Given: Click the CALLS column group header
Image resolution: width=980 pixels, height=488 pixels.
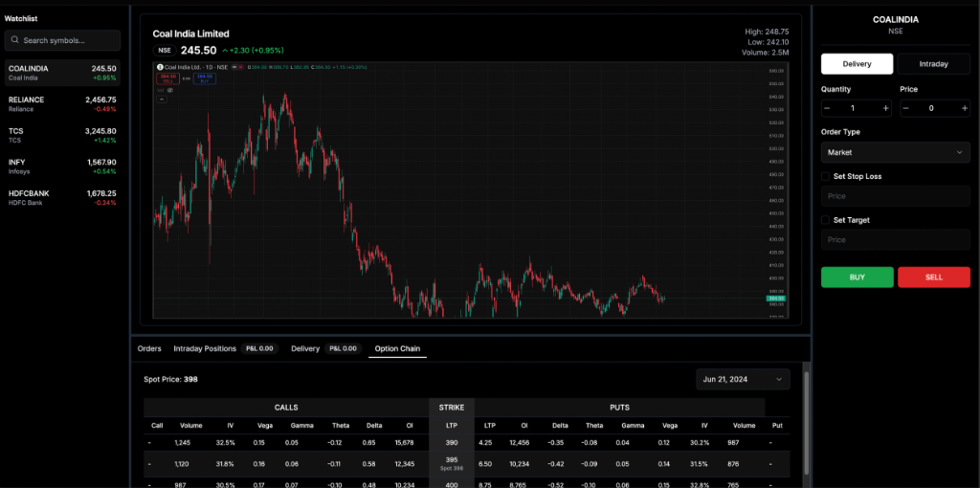Looking at the screenshot, I should click(x=286, y=408).
